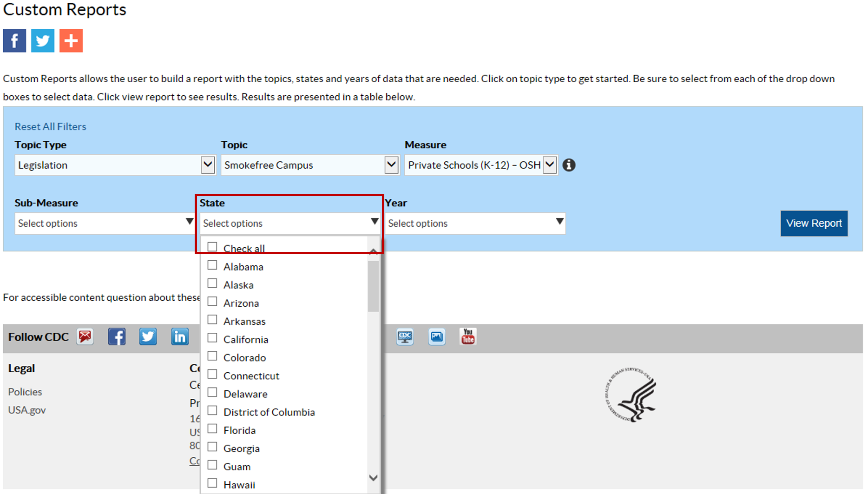The height and width of the screenshot is (494, 868).
Task: Enable the Check all checkbox
Action: 212,247
